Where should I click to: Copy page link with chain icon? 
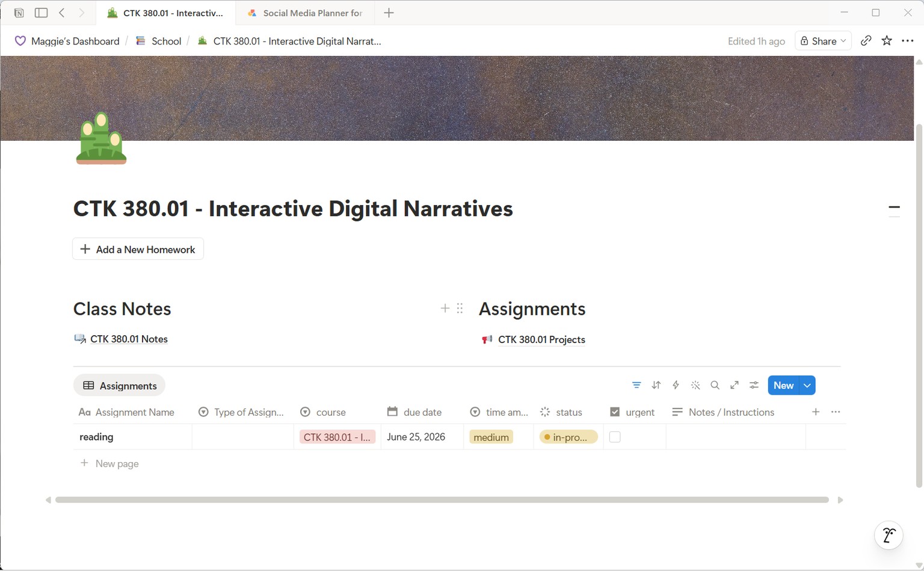coord(866,41)
